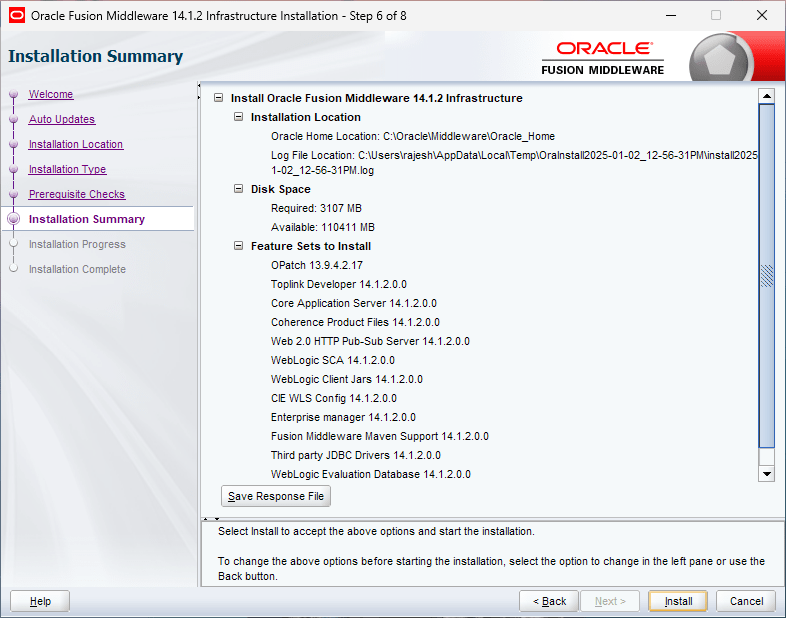Go to Installation Location step link

coord(76,144)
